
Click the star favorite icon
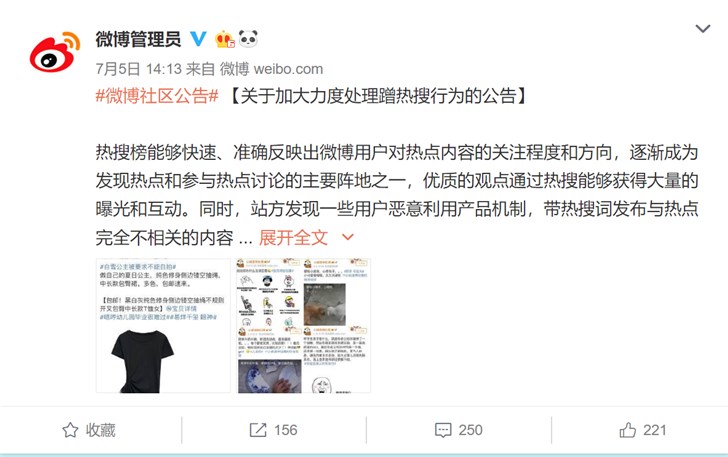[70, 430]
